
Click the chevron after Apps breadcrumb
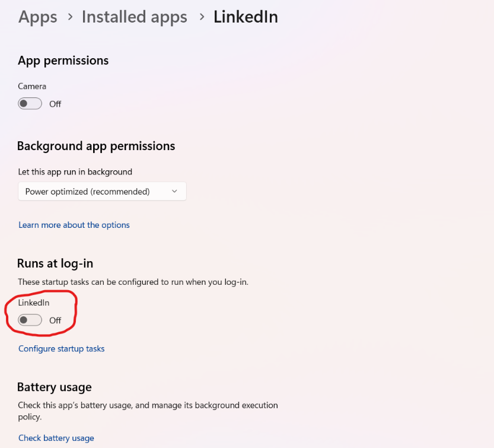pos(70,17)
